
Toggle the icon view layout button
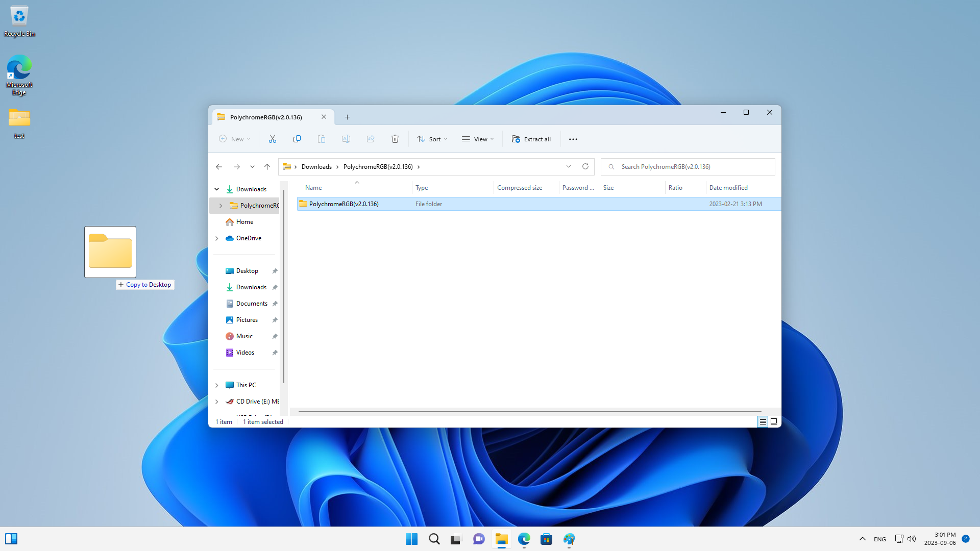click(773, 421)
